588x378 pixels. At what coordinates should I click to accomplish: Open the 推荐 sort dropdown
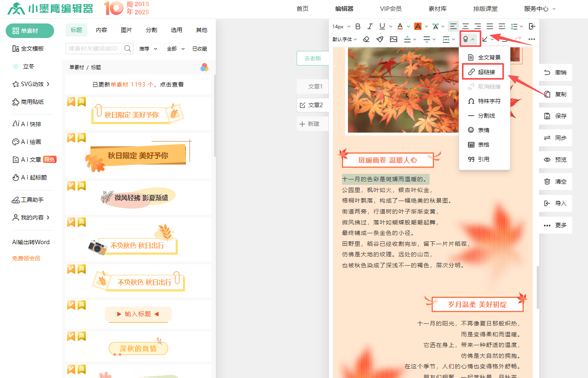pyautogui.click(x=148, y=49)
